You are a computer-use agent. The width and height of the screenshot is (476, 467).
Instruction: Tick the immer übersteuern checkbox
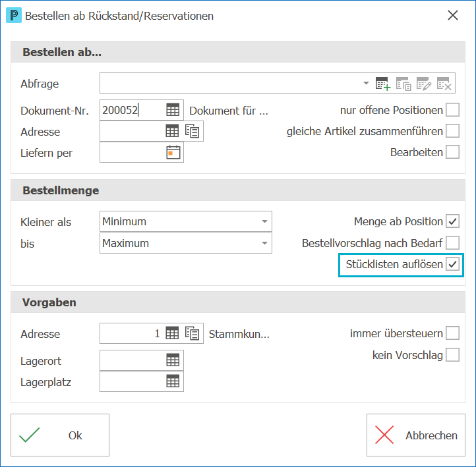(x=452, y=333)
